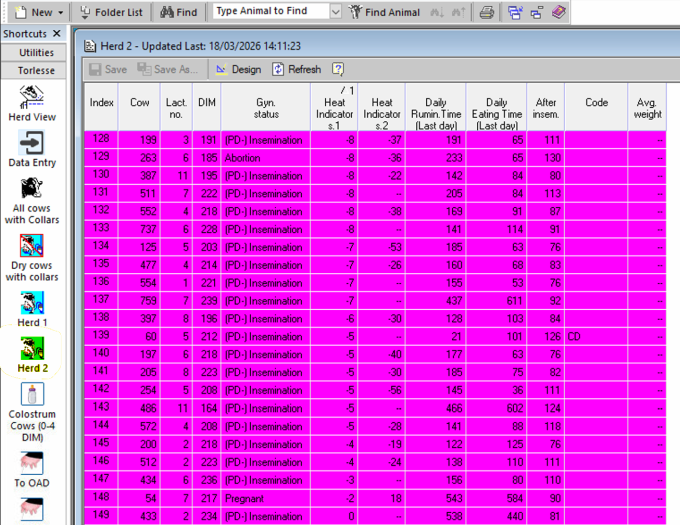Open the To OAD shortcut
This screenshot has height=525, width=680.
[32, 470]
